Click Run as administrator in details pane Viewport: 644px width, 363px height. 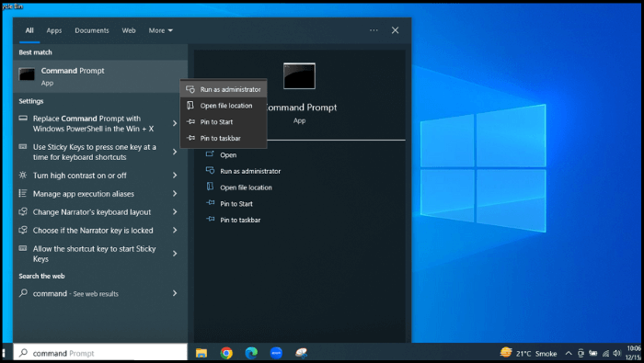pos(250,171)
